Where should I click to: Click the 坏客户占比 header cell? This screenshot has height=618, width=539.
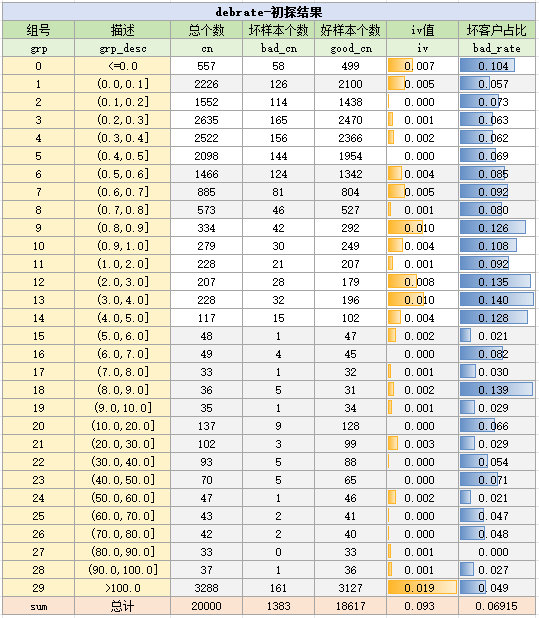(x=496, y=30)
